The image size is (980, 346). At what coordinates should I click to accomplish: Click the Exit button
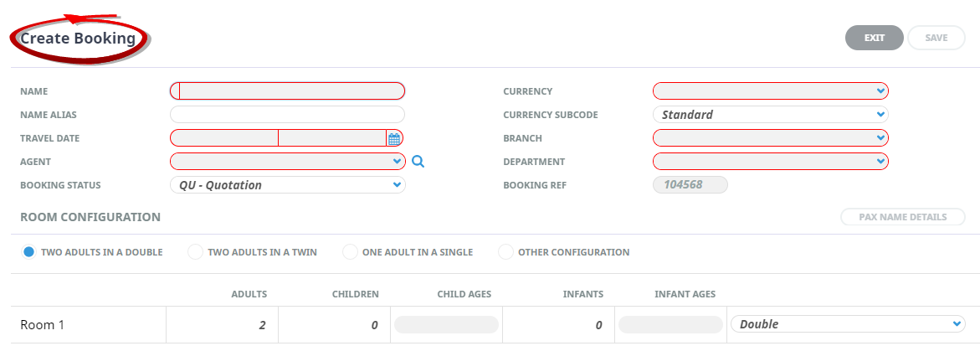tap(874, 38)
